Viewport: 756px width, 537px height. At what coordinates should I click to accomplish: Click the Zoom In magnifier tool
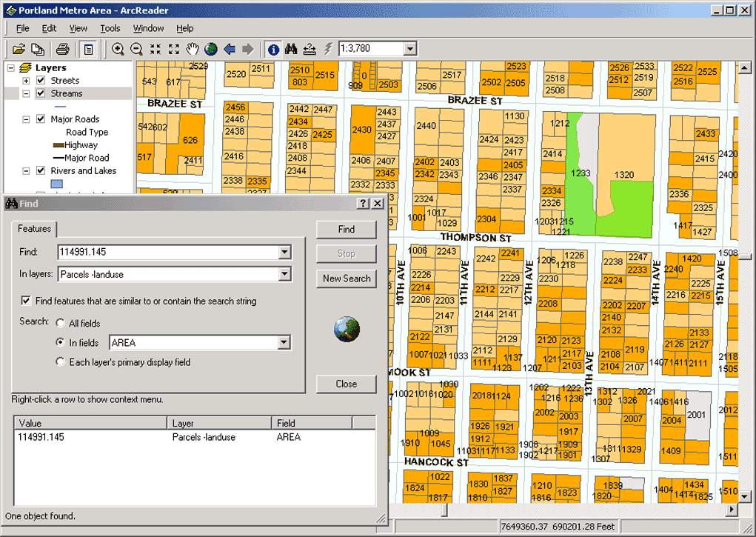click(118, 49)
